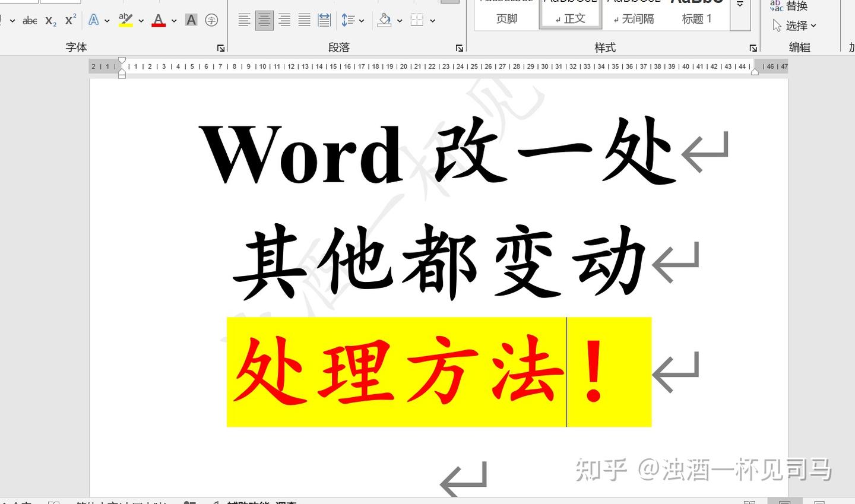Click the enclosed character icon

[211, 20]
